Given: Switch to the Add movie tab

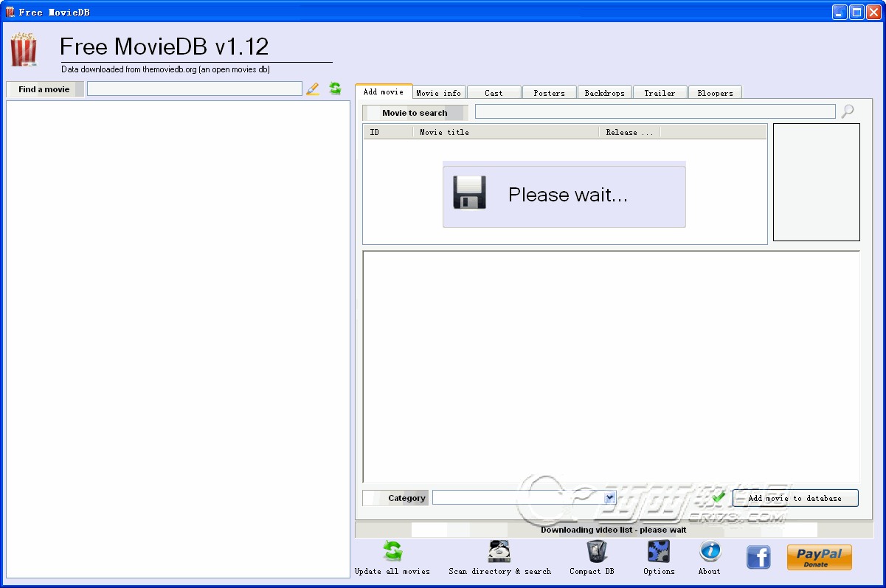Looking at the screenshot, I should coord(384,91).
